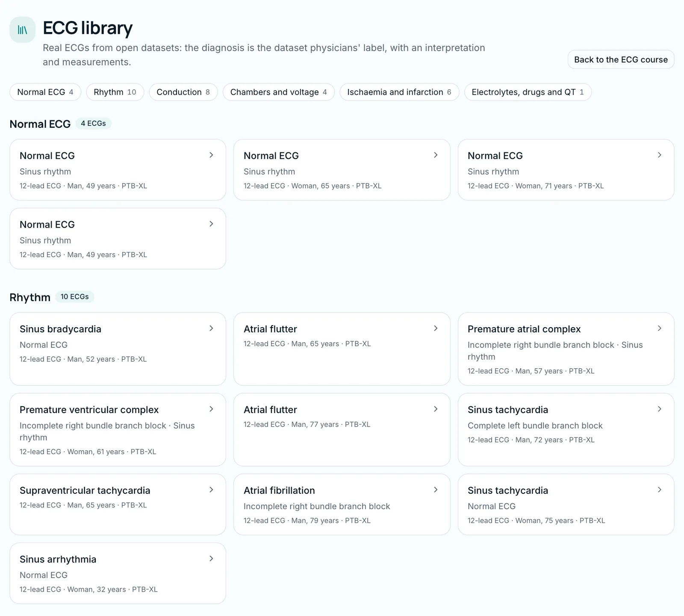Select the Conduction filter chip
The width and height of the screenshot is (684, 616).
point(183,92)
